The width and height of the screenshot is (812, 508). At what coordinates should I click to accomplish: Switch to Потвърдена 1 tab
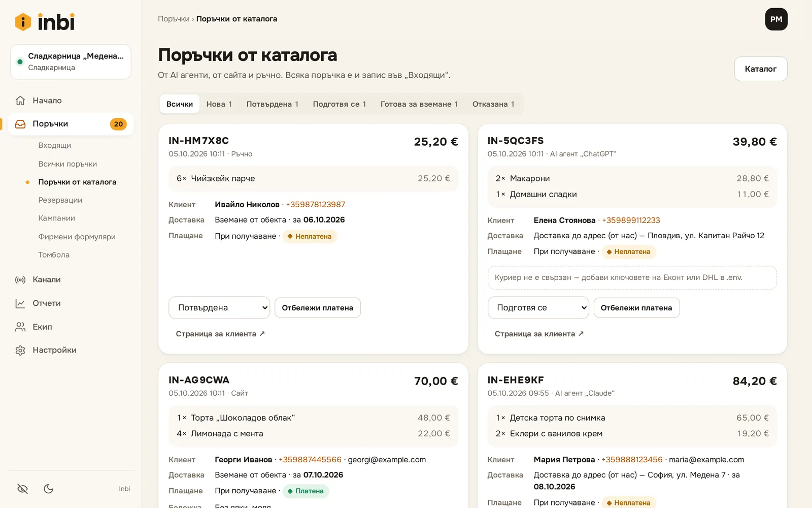tap(273, 104)
